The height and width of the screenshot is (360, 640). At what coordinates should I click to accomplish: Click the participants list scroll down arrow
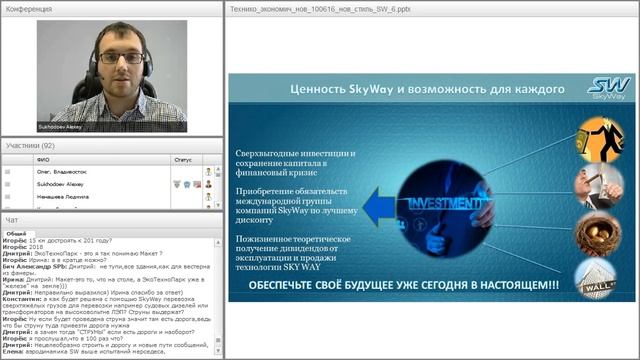pos(218,205)
